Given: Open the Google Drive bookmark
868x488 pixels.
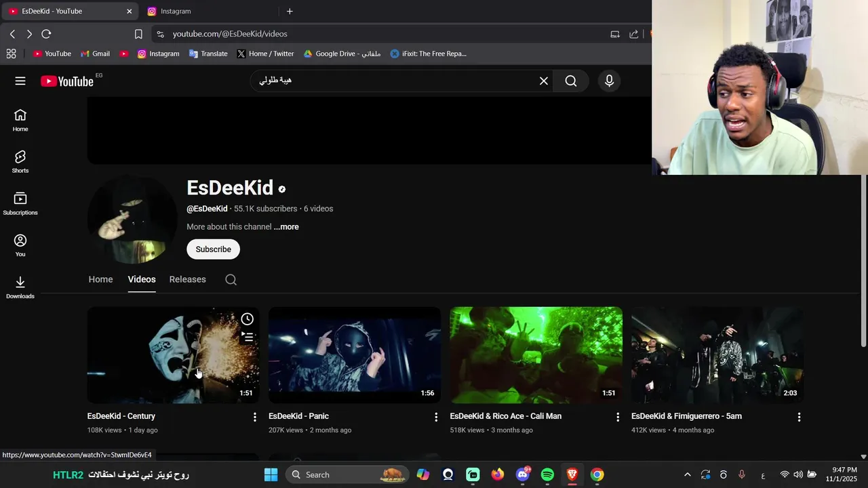Looking at the screenshot, I should (342, 54).
